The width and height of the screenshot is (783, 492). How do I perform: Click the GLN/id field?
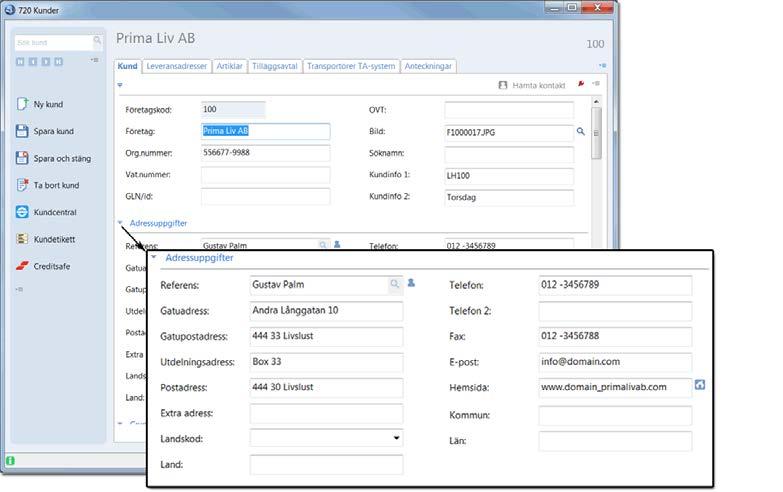tap(265, 196)
